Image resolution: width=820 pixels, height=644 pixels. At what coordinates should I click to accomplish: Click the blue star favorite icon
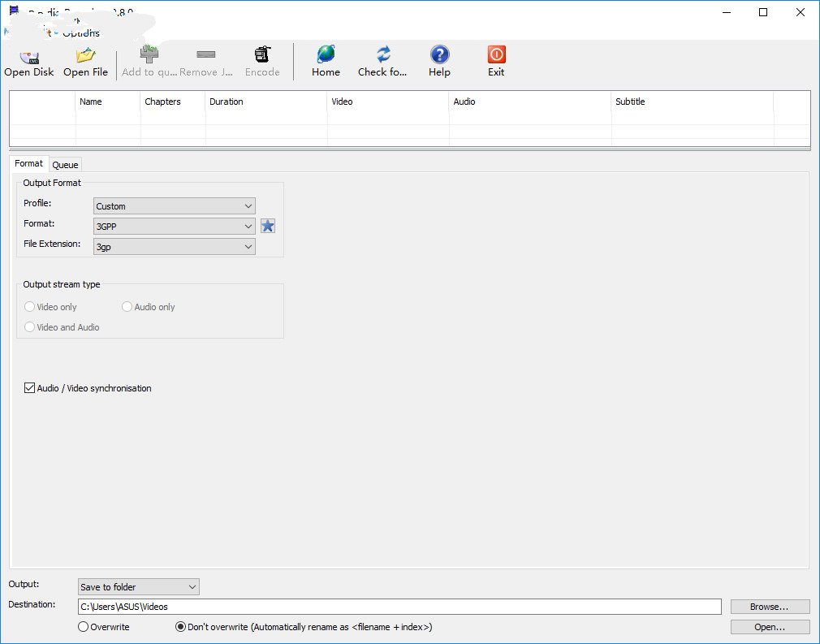[268, 226]
